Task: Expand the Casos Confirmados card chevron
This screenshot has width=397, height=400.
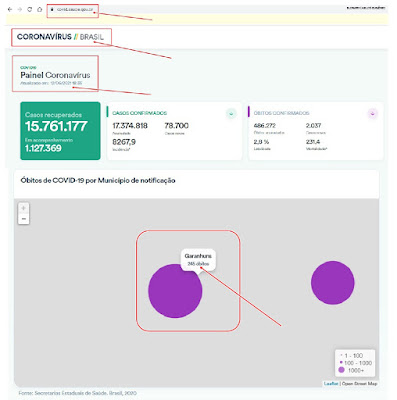Action: (x=231, y=114)
